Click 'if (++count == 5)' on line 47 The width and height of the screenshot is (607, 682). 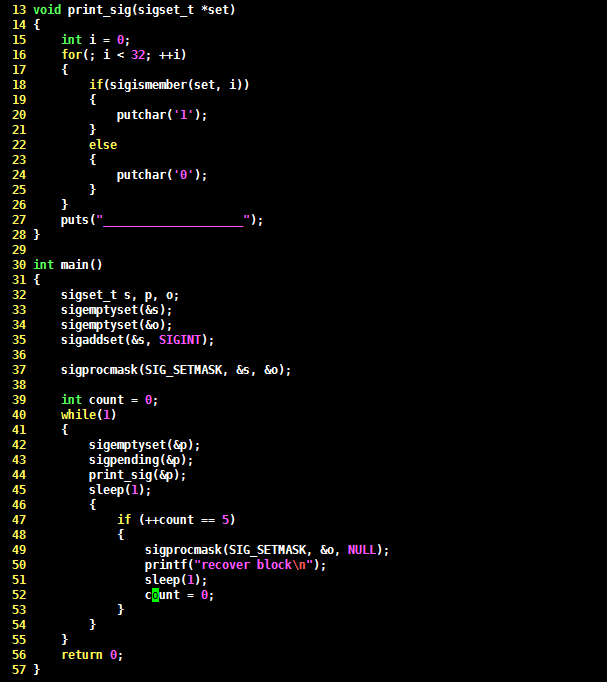coord(176,520)
